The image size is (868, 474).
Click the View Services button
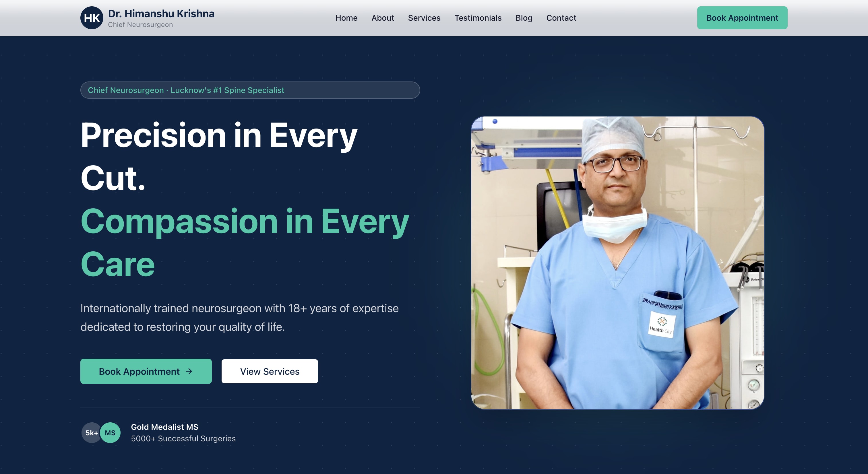270,371
